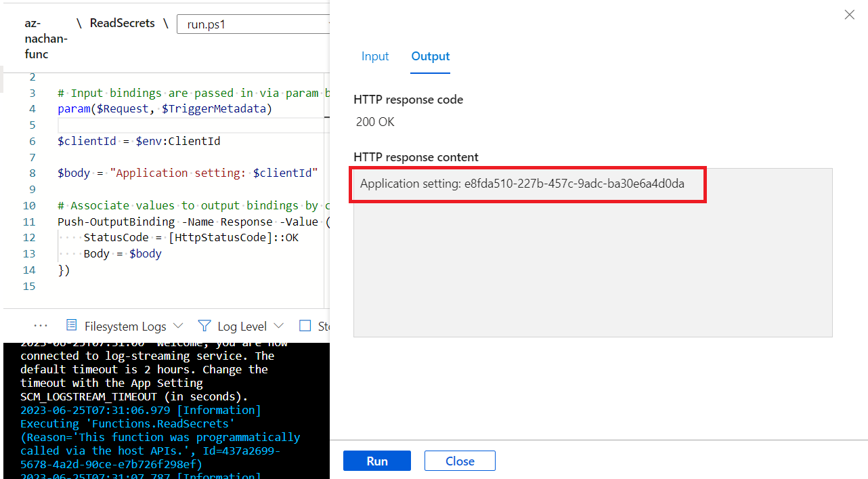Open the run.ps1 file selector dropdown

click(254, 25)
